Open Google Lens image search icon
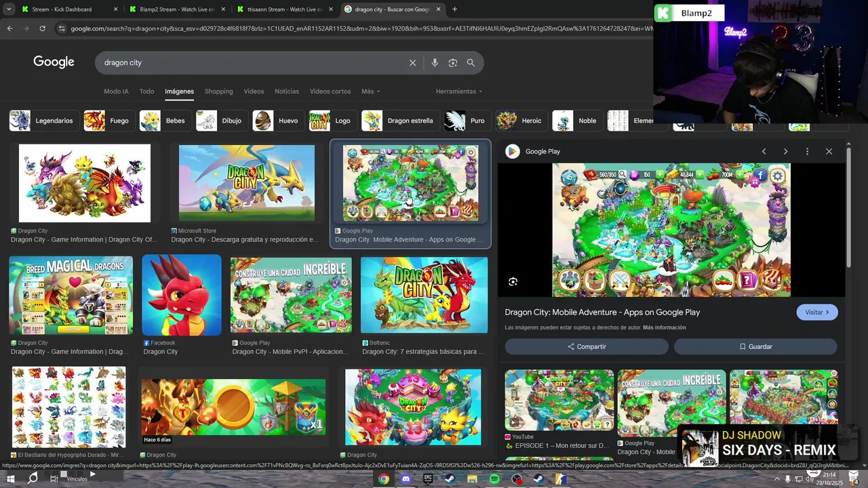This screenshot has height=488, width=868. click(453, 62)
